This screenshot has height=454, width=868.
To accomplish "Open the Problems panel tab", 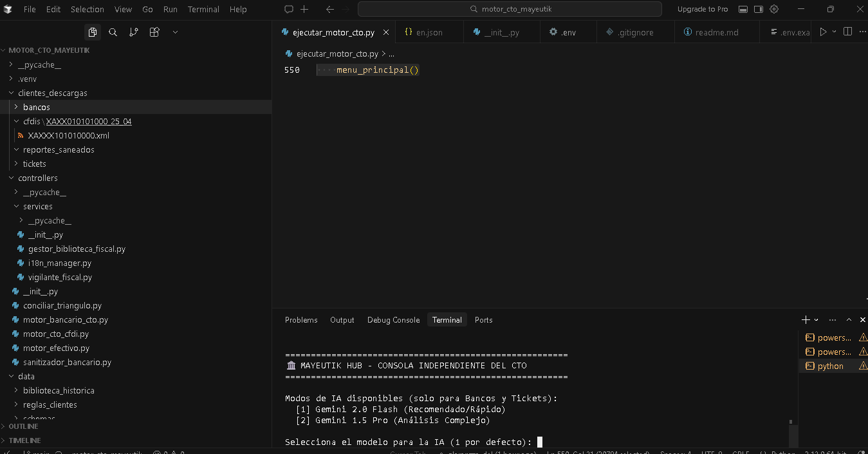I will (301, 319).
